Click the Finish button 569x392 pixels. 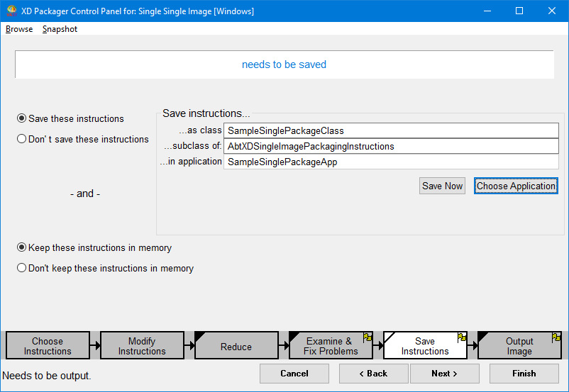524,374
